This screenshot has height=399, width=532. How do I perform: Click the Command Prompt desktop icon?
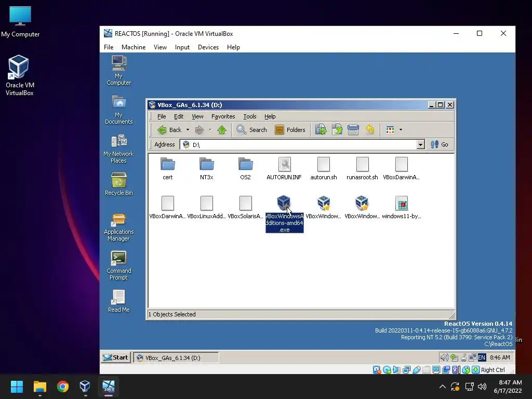tap(119, 265)
